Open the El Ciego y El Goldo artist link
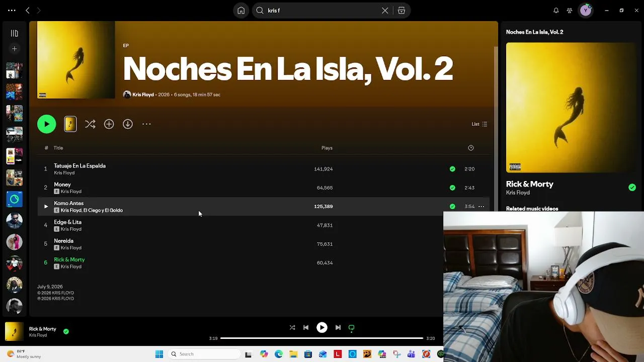The width and height of the screenshot is (644, 362). (x=103, y=210)
